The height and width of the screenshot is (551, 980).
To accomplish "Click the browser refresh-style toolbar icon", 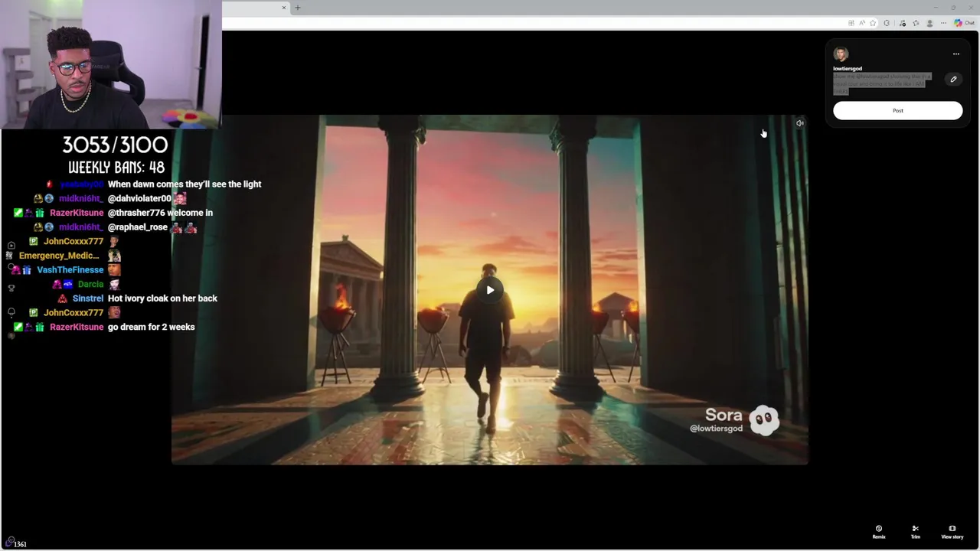I will tap(887, 23).
